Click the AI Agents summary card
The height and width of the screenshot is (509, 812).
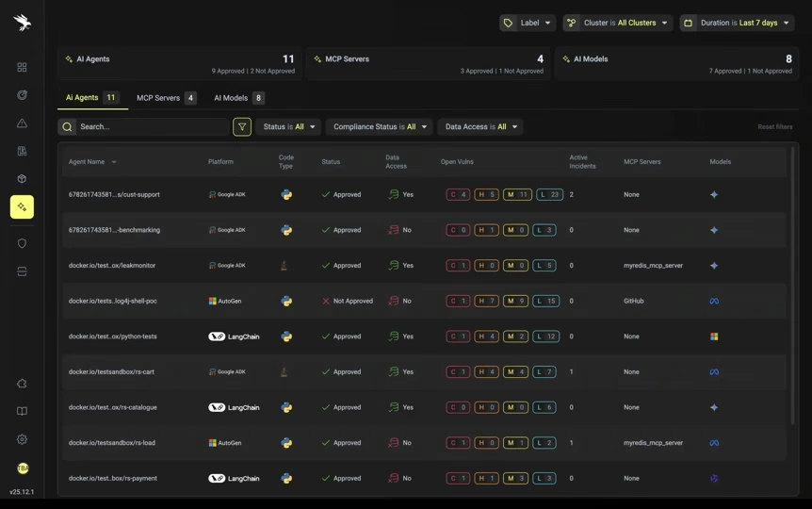pyautogui.click(x=179, y=64)
